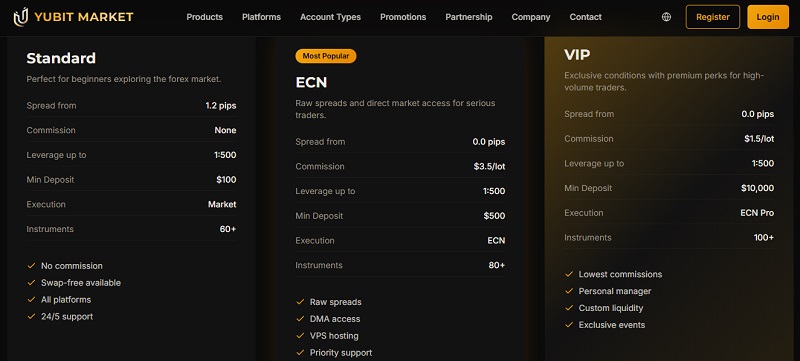Click the 100+ instruments value

pyautogui.click(x=764, y=238)
